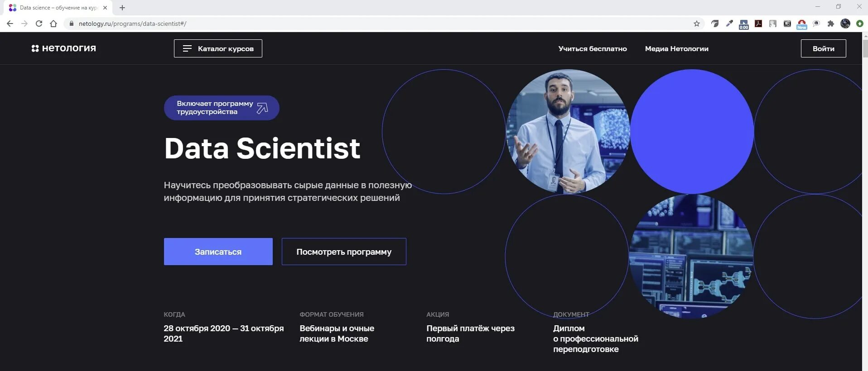Open the gray silhouette extension icon
The height and width of the screenshot is (371, 868).
(x=773, y=24)
